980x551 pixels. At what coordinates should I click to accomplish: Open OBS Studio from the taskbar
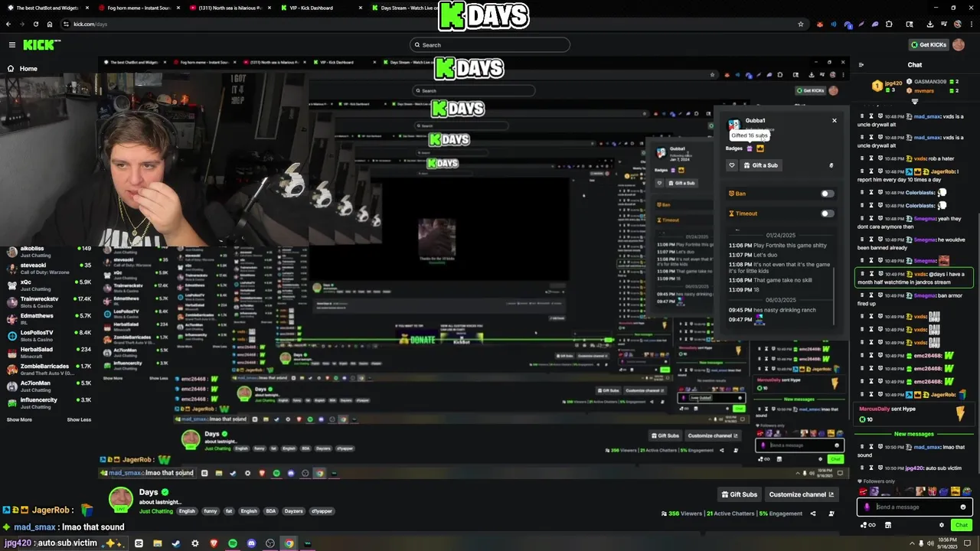coord(270,543)
